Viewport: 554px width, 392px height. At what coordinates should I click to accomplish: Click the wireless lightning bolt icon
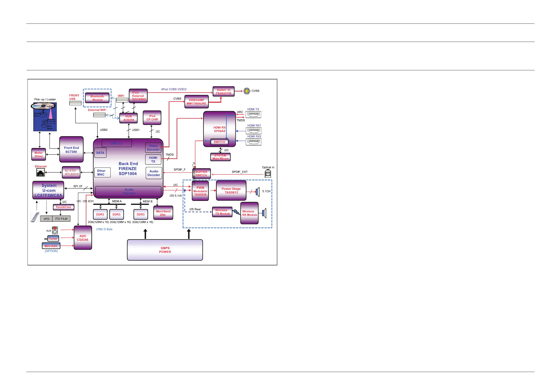pyautogui.click(x=236, y=212)
